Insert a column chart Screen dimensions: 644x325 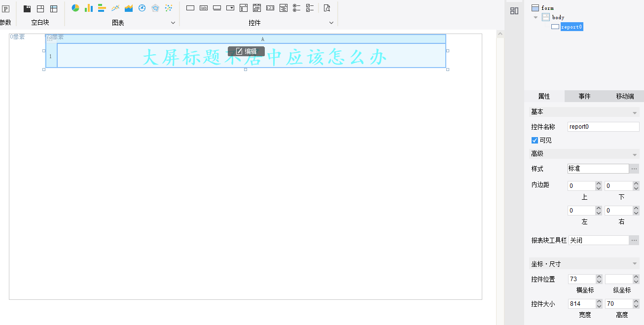[89, 8]
